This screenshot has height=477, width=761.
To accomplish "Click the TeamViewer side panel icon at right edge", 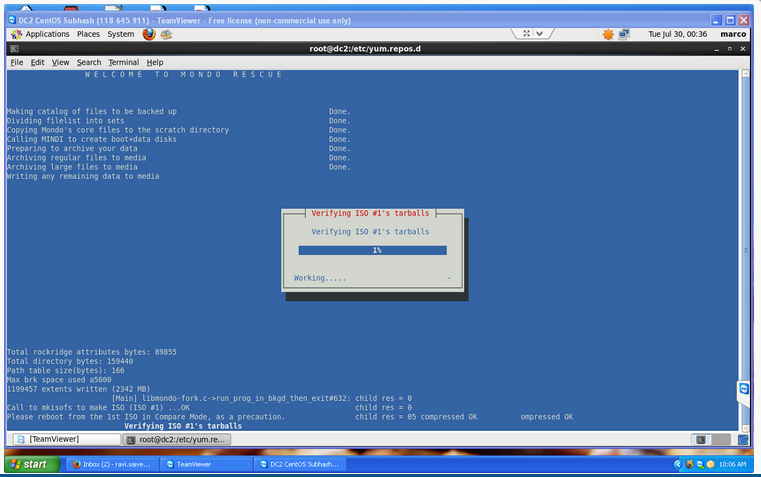I will (743, 389).
